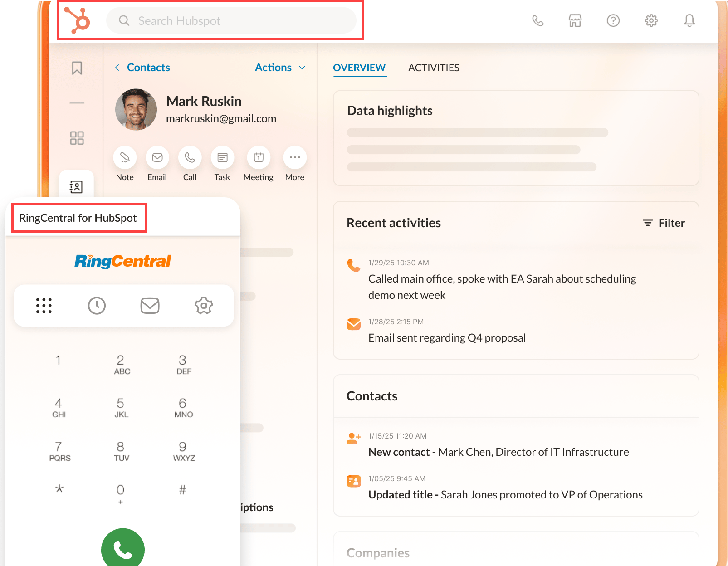The height and width of the screenshot is (566, 728).
Task: Open RingCentral widget settings gear
Action: (x=204, y=306)
